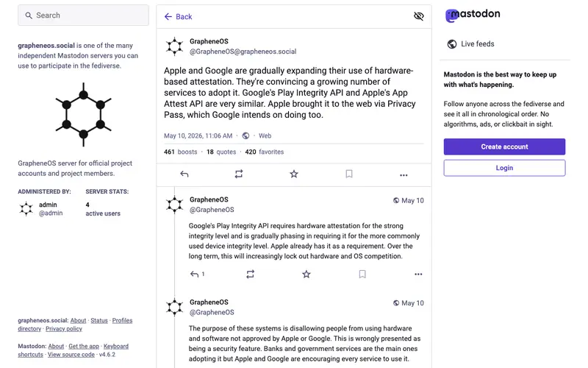View the list of 461 boosts
The height and width of the screenshot is (368, 588).
[x=180, y=152]
